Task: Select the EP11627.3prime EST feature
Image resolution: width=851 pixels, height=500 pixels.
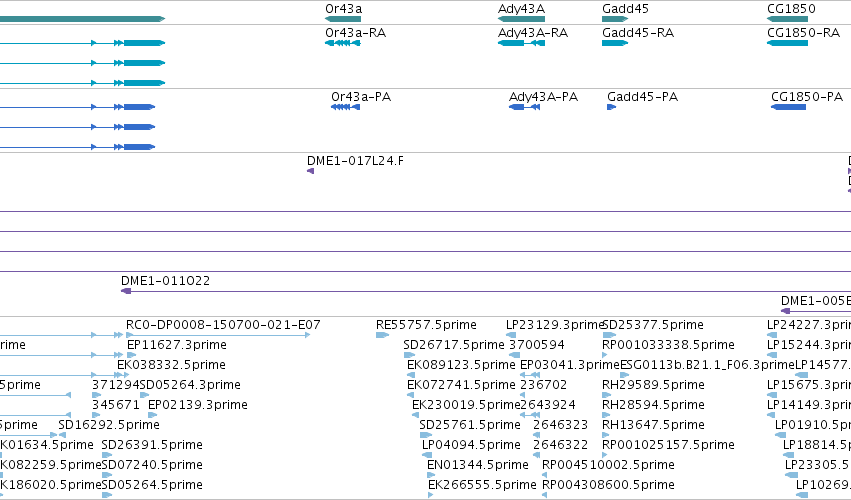Action: coord(131,355)
